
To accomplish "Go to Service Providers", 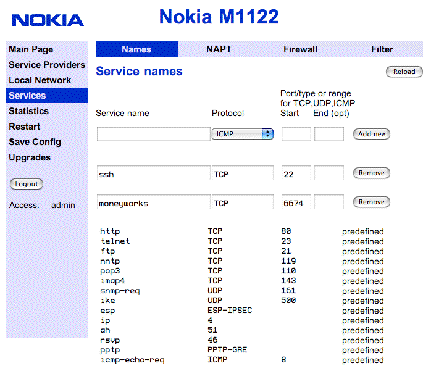I will 47,65.
